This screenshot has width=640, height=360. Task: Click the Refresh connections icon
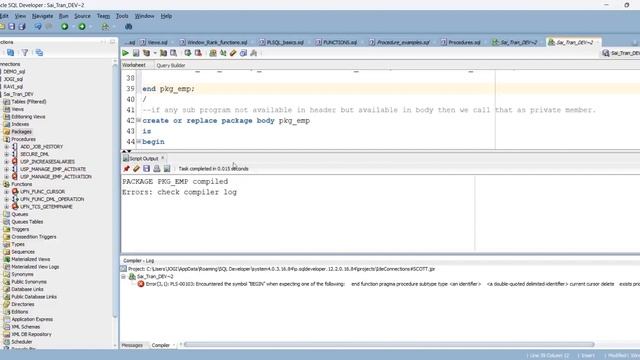[11, 53]
